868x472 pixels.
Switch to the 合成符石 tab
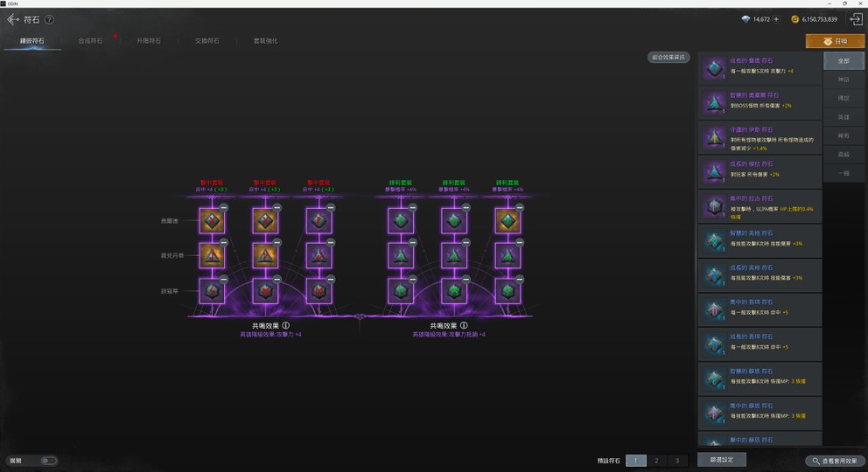coord(90,41)
